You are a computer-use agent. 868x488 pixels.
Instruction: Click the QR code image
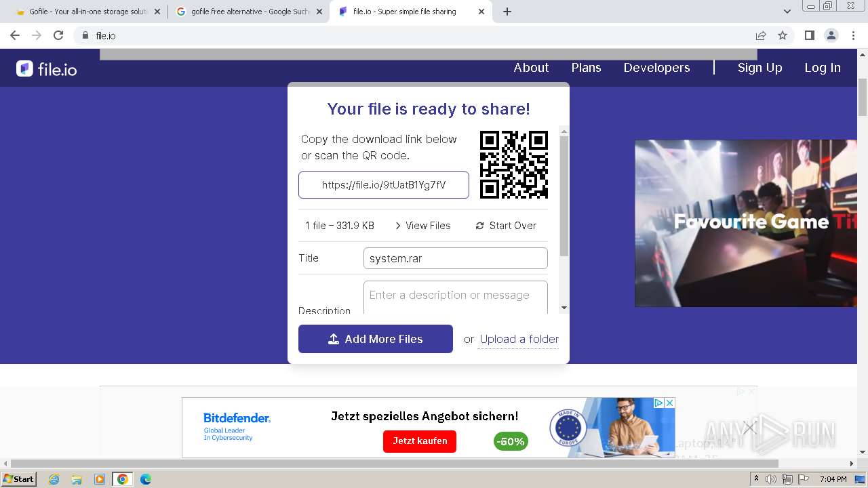coord(514,165)
